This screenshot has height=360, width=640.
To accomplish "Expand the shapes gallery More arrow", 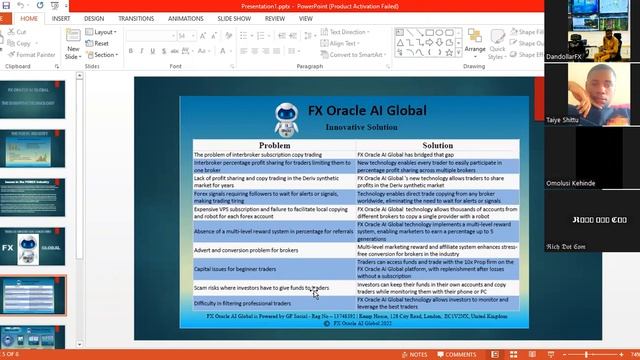I will tap(458, 53).
